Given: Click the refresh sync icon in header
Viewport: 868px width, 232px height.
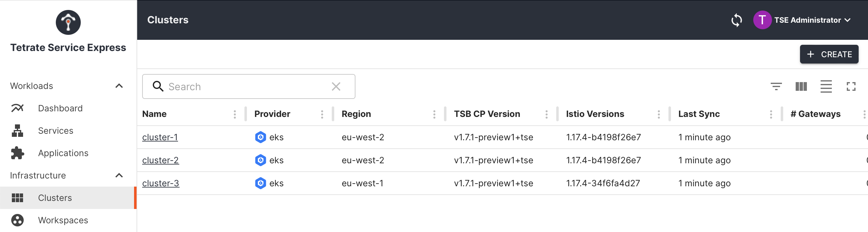Looking at the screenshot, I should point(736,20).
